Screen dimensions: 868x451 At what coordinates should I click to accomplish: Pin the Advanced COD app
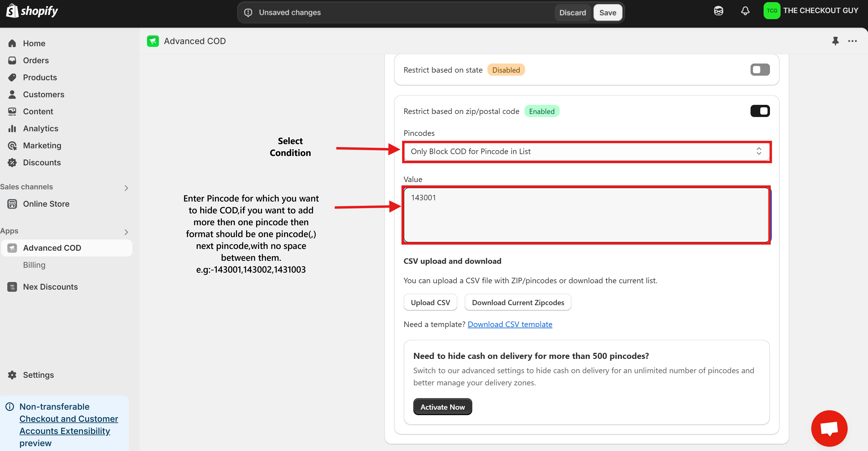835,41
